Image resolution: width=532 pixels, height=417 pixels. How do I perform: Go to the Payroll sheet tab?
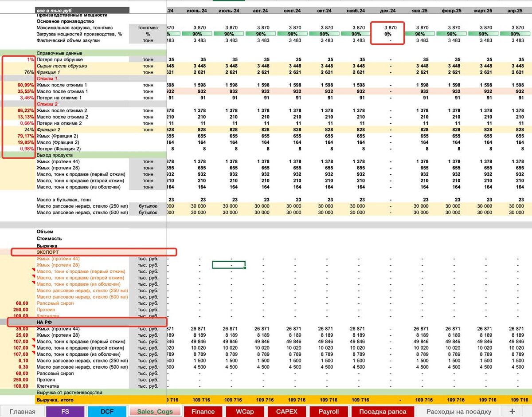[x=329, y=411]
